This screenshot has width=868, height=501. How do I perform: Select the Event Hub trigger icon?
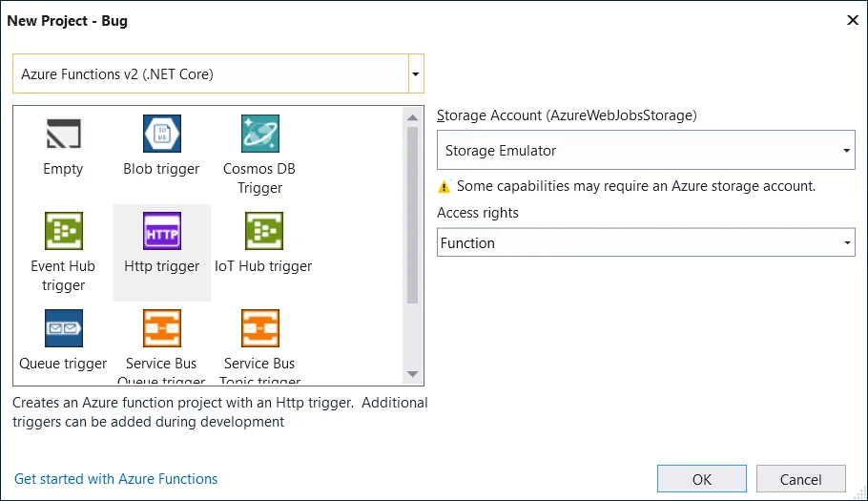point(64,232)
